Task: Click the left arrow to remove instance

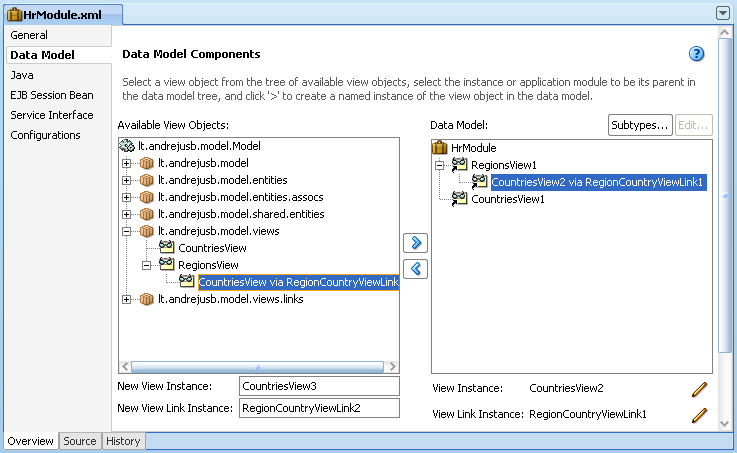Action: click(x=416, y=269)
